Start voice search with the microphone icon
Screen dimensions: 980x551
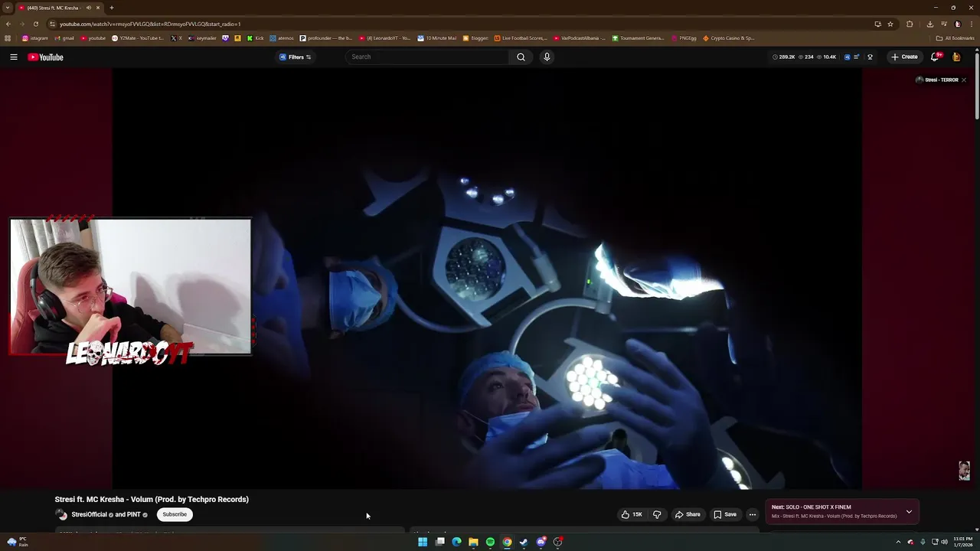click(547, 57)
